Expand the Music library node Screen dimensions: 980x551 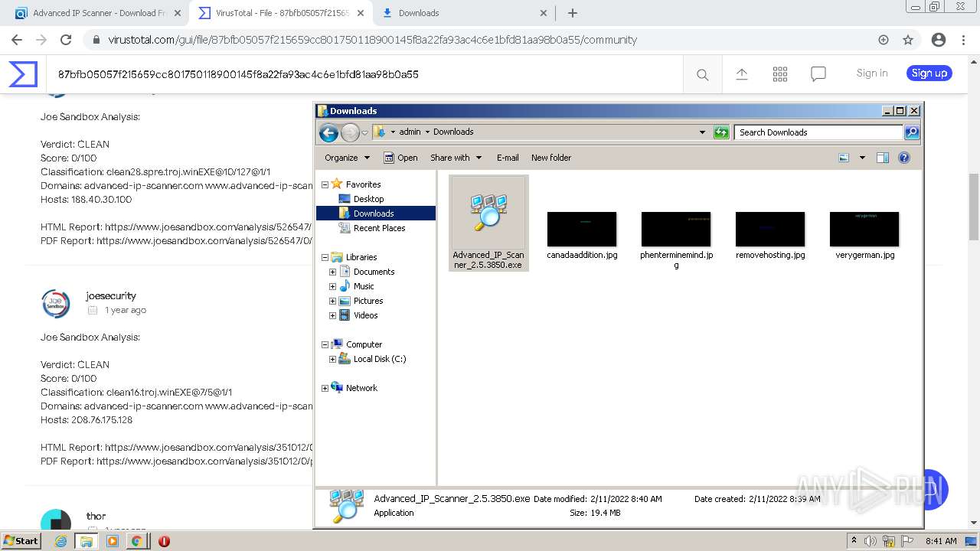coord(332,286)
